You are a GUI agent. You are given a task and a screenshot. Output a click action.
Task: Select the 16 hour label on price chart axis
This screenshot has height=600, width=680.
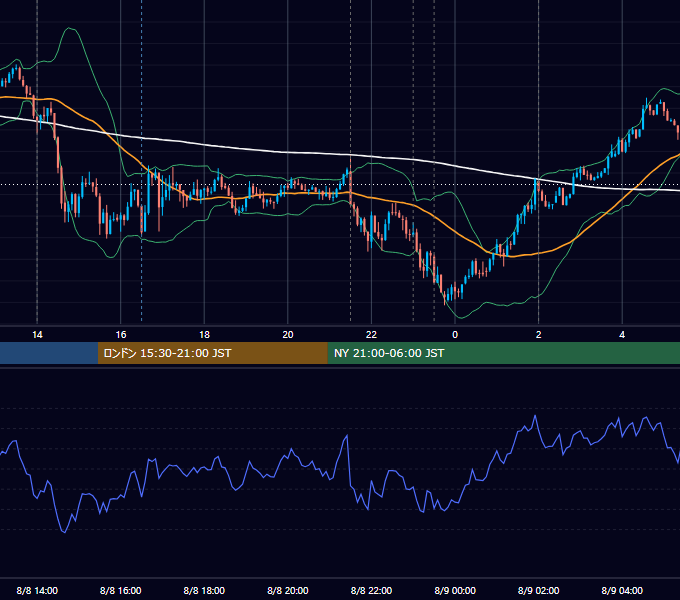point(121,335)
